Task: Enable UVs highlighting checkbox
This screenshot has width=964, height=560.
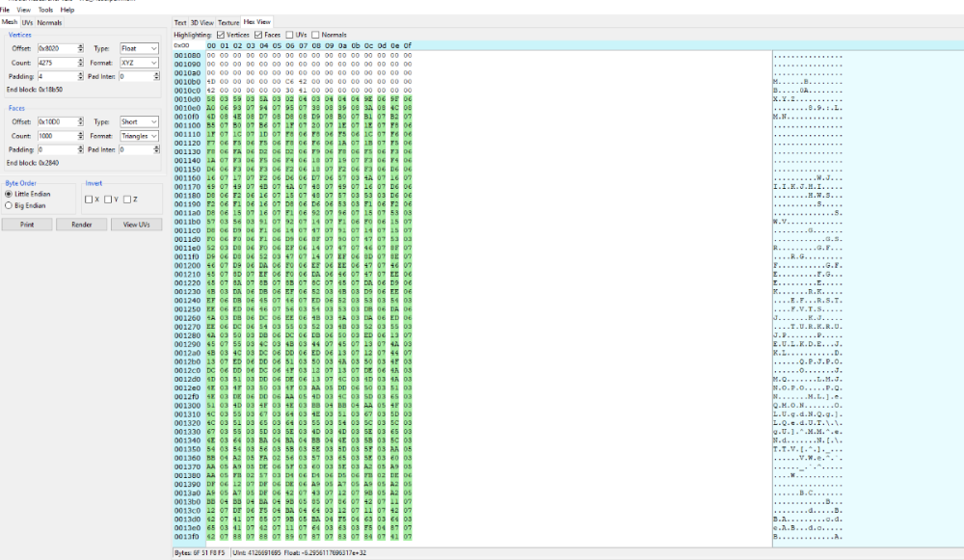Action: (x=289, y=35)
